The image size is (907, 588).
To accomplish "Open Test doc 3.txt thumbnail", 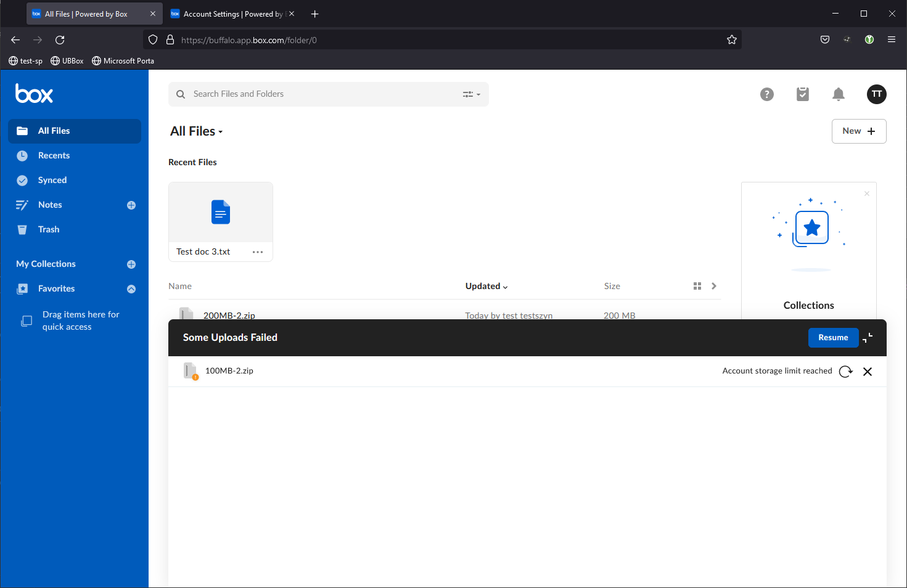I will (x=221, y=213).
